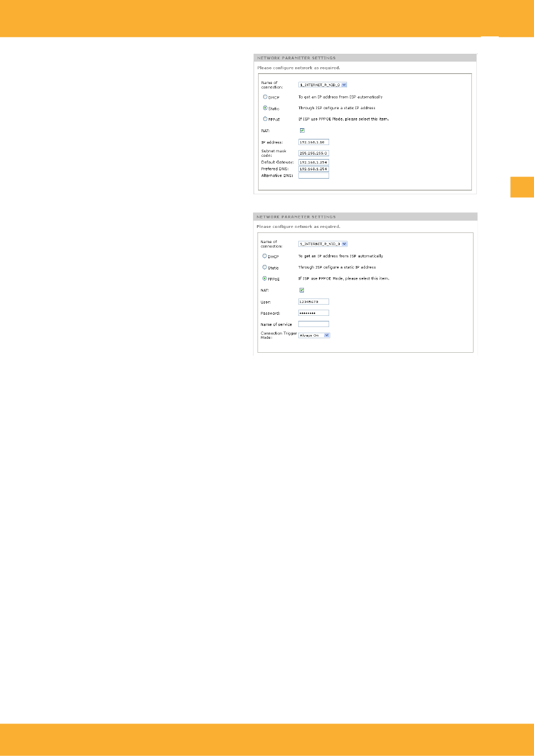Open the Connection Trigger Mode dropdown

314,335
